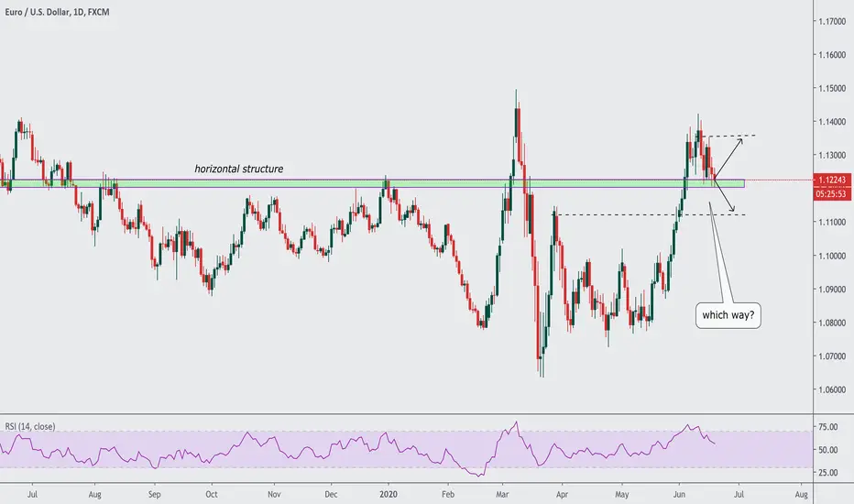Click the 50.00 RSI scale label
This screenshot has width=854, height=504.
pos(827,450)
